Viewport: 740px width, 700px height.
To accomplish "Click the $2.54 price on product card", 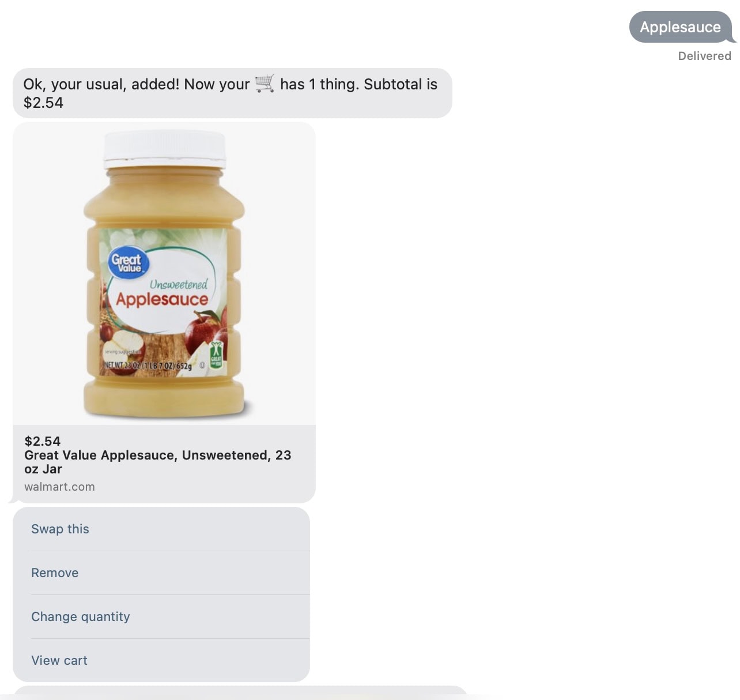I will click(x=42, y=441).
